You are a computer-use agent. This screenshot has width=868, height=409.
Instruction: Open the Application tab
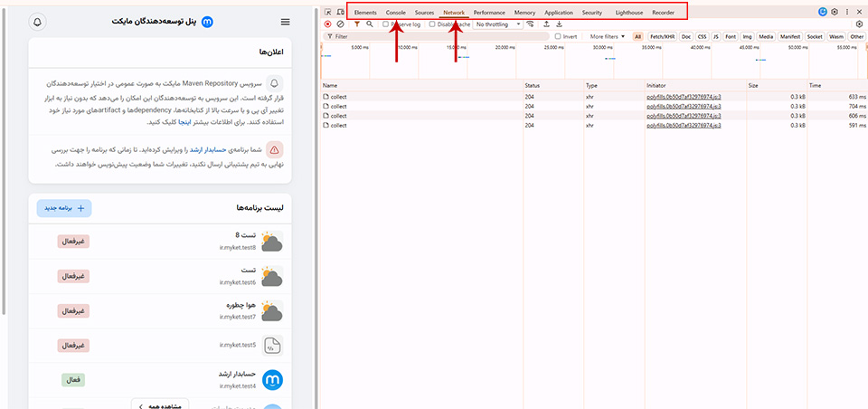[x=559, y=12]
